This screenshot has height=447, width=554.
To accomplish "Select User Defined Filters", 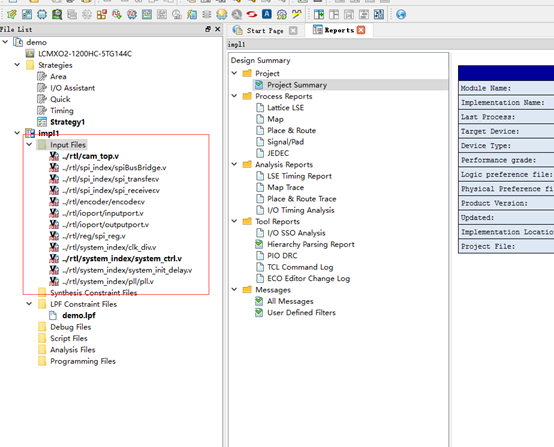I will click(x=301, y=312).
